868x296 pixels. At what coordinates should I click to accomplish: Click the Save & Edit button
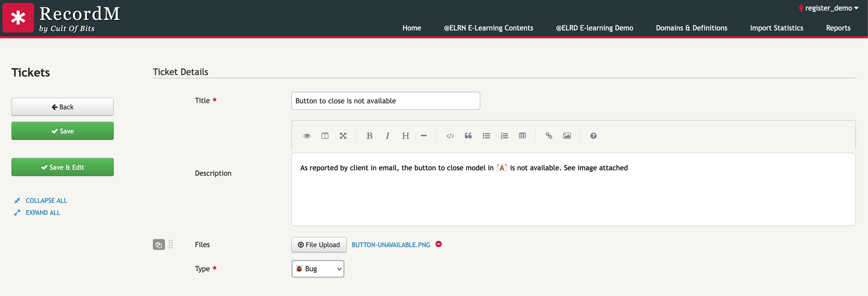62,167
